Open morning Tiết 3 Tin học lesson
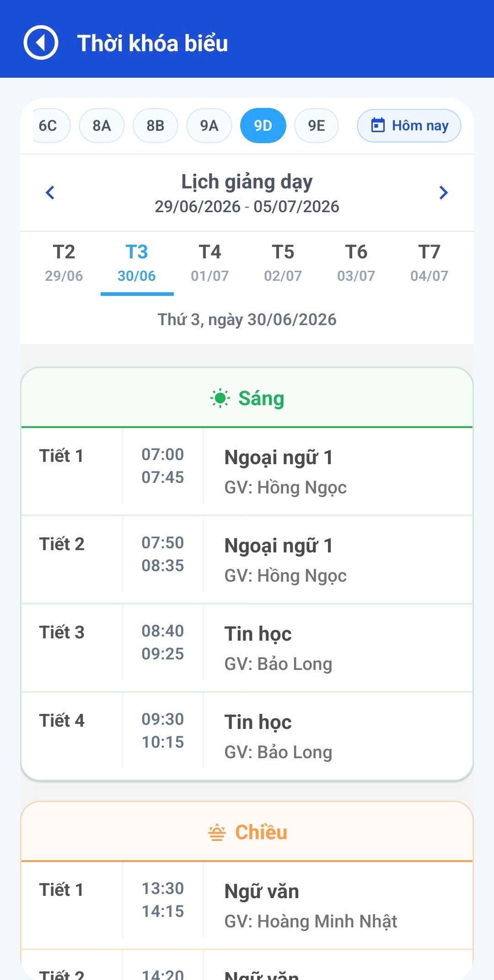 [x=247, y=648]
